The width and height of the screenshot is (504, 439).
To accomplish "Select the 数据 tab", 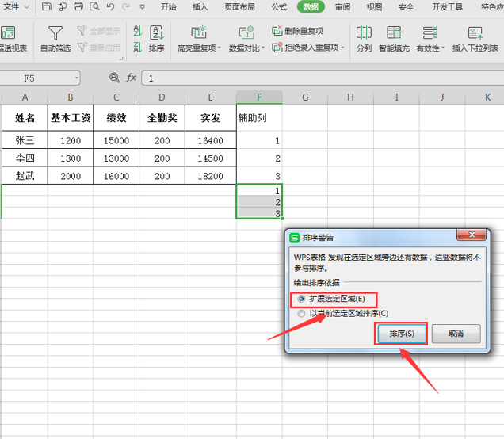I will pyautogui.click(x=311, y=7).
